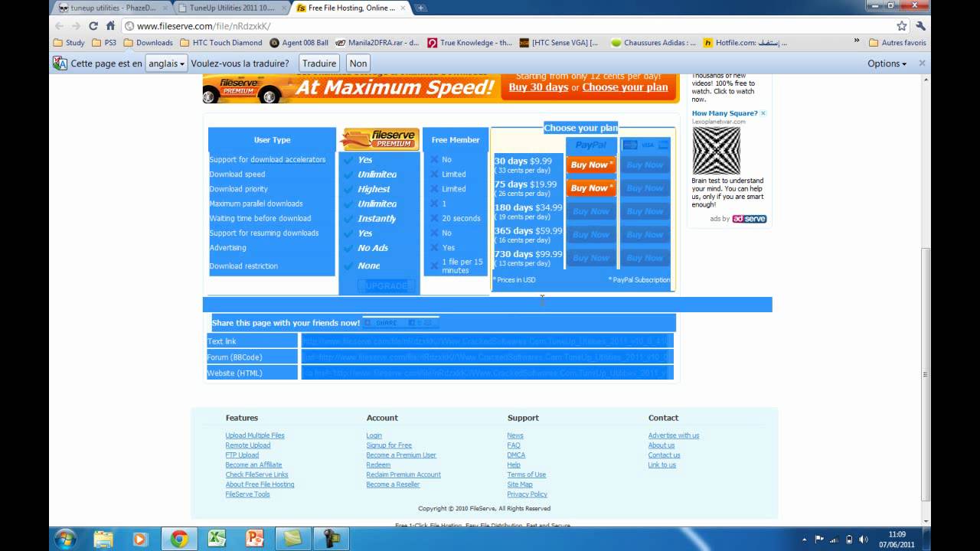980x551 pixels.
Task: Open the Login link under Account
Action: [374, 435]
